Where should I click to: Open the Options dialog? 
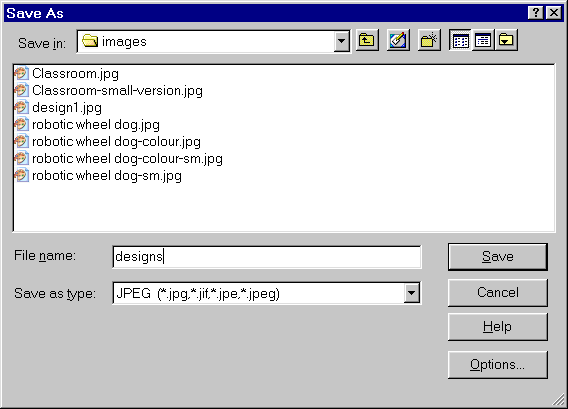[498, 364]
